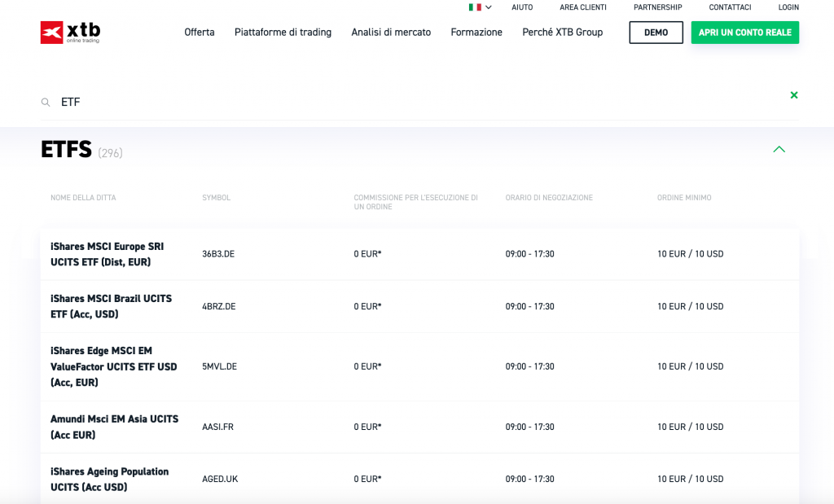Click symbol AASI.FR

(217, 427)
